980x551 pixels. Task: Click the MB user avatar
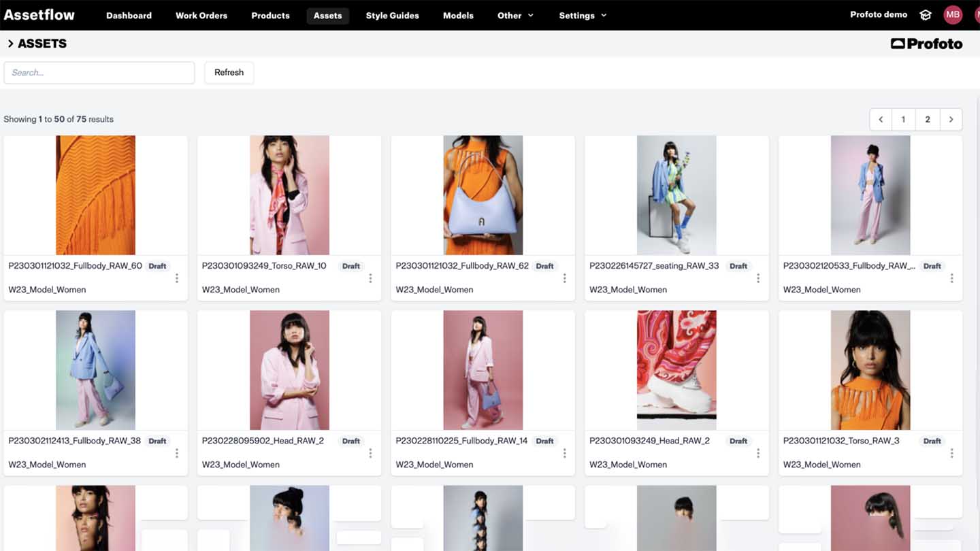[953, 15]
